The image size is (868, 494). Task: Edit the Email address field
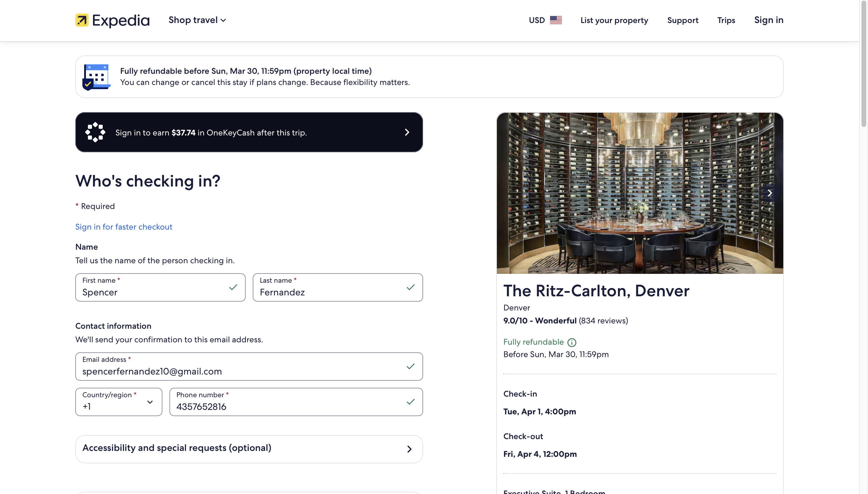tap(249, 367)
